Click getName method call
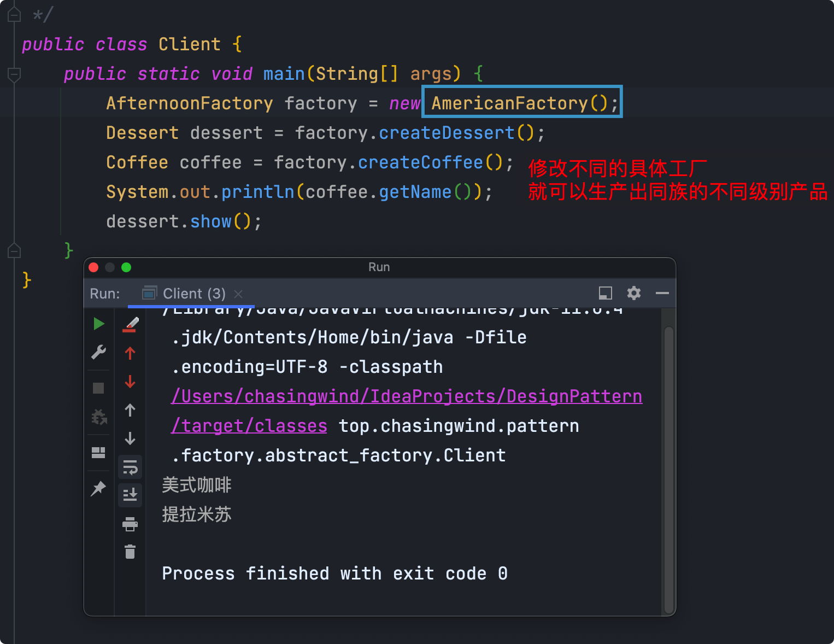This screenshot has height=644, width=834. click(x=415, y=192)
